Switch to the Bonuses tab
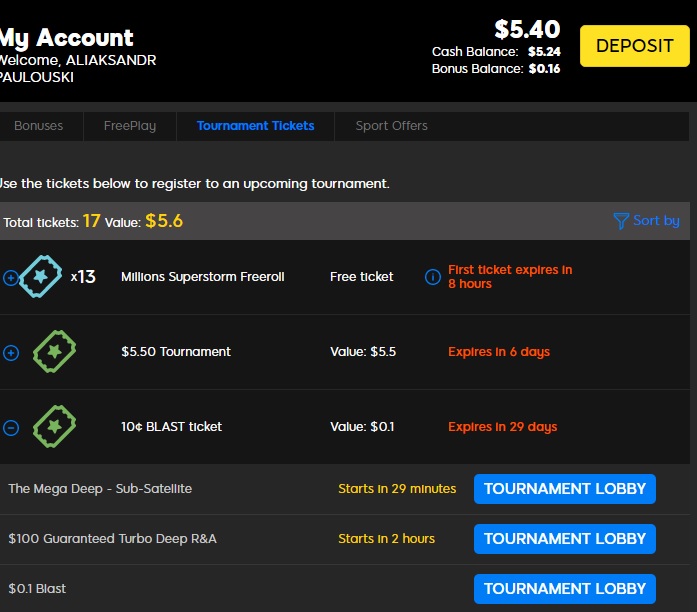Screen dimensions: 697x612 (38, 126)
